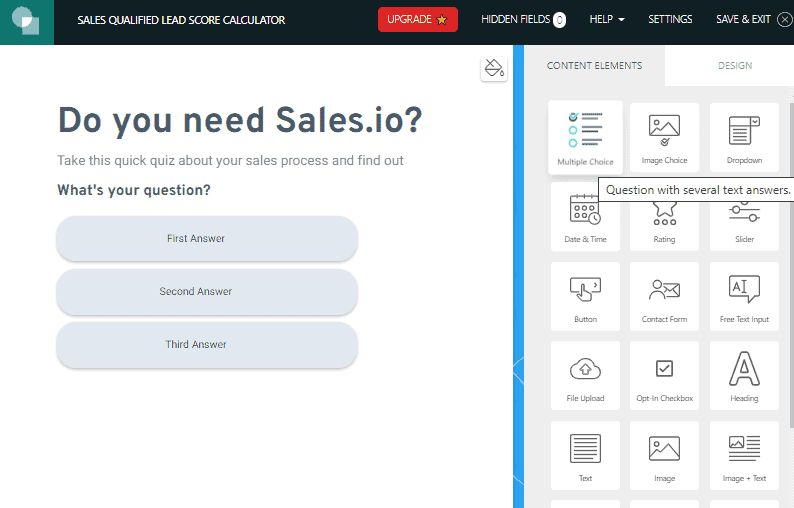Select the Second Answer option
The height and width of the screenshot is (508, 794).
click(207, 292)
